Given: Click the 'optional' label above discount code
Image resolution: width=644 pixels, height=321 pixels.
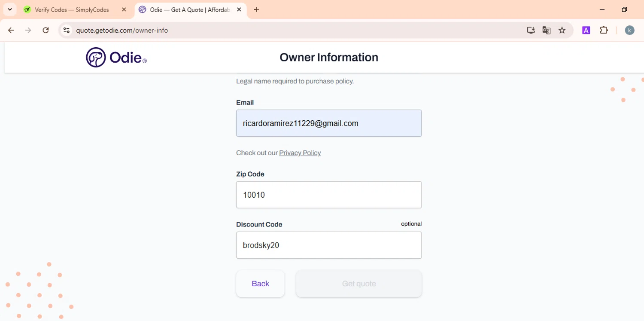Looking at the screenshot, I should coord(411,224).
